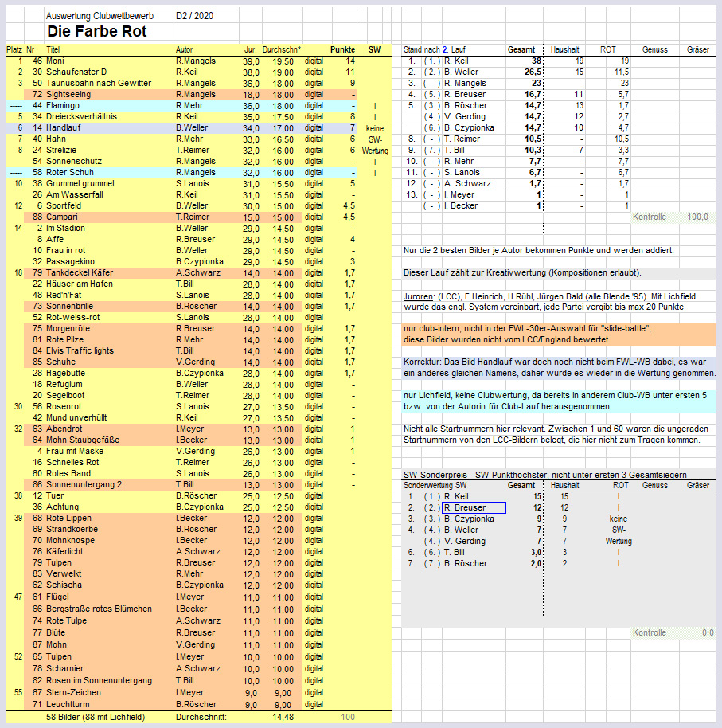
Task: Click the 'Auswertung Clubwettbewerb' heading cell
Action: pyautogui.click(x=100, y=16)
